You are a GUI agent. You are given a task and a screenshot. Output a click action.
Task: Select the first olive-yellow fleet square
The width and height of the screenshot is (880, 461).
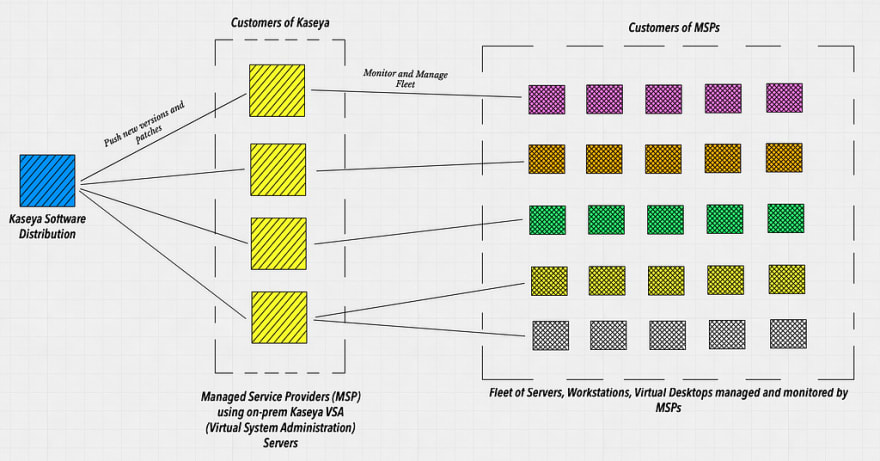coord(549,281)
